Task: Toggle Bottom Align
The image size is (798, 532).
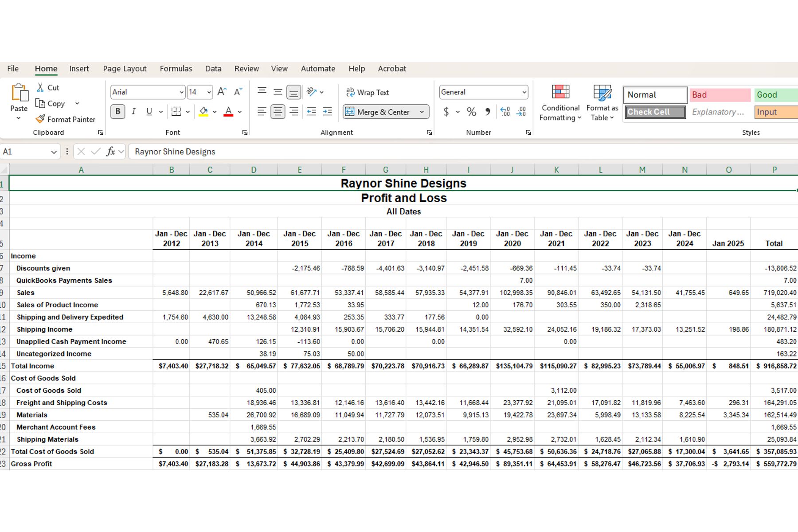Action: click(293, 92)
